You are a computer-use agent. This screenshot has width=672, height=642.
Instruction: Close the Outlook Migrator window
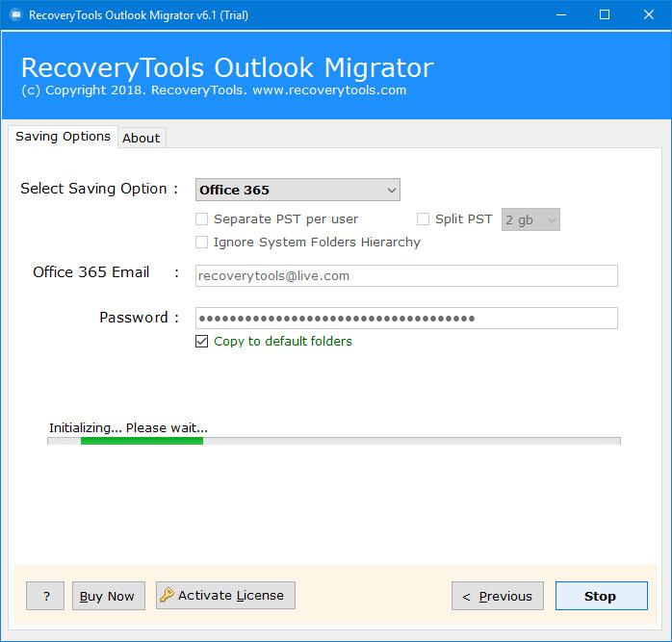(649, 15)
